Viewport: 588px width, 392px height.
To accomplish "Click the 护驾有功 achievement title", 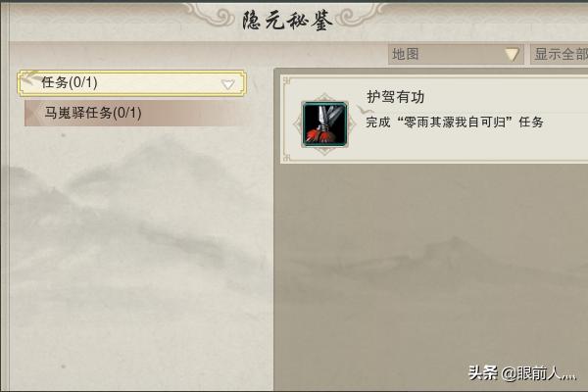I will 396,97.
